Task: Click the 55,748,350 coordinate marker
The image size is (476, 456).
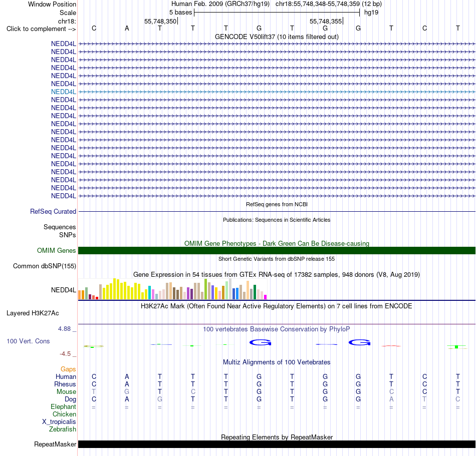Action: [160, 21]
